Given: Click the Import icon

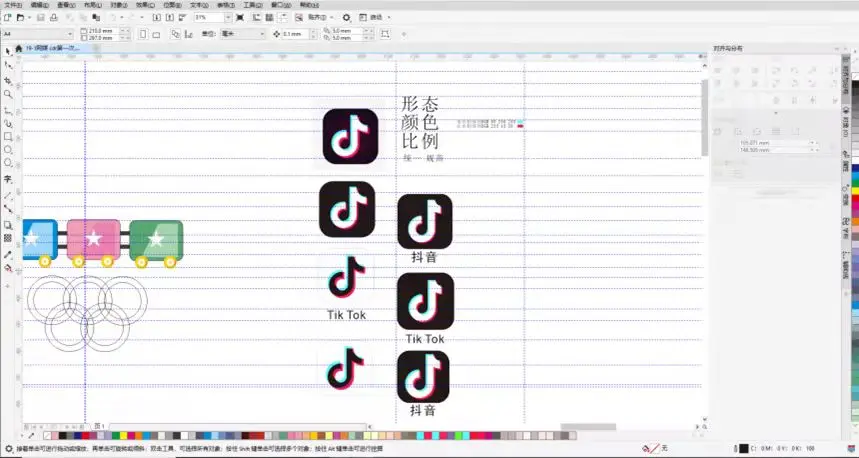Looking at the screenshot, I should (x=156, y=18).
